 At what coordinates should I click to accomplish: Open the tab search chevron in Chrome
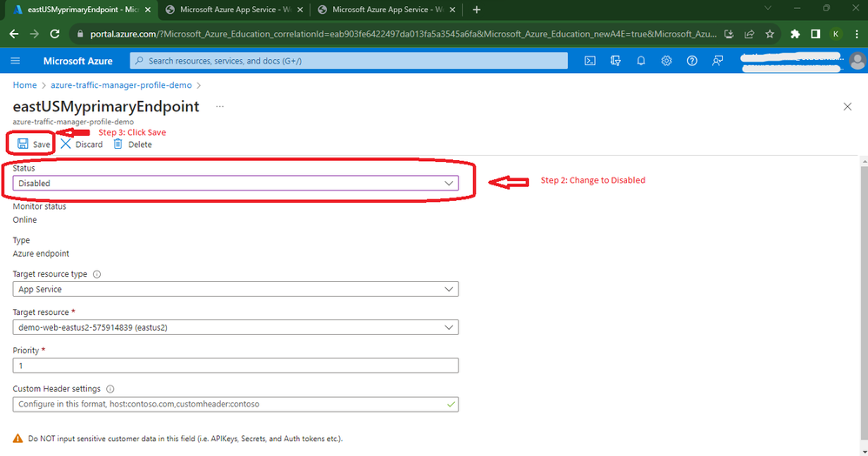click(x=767, y=8)
